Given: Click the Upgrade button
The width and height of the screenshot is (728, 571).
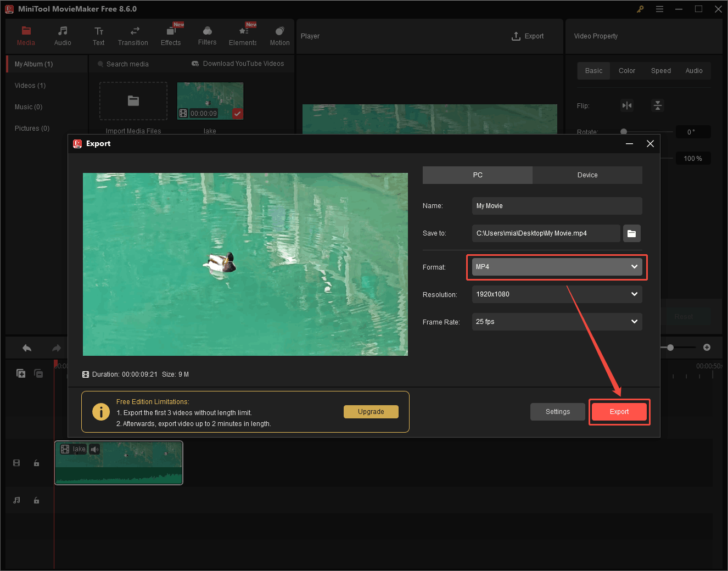Looking at the screenshot, I should (371, 412).
